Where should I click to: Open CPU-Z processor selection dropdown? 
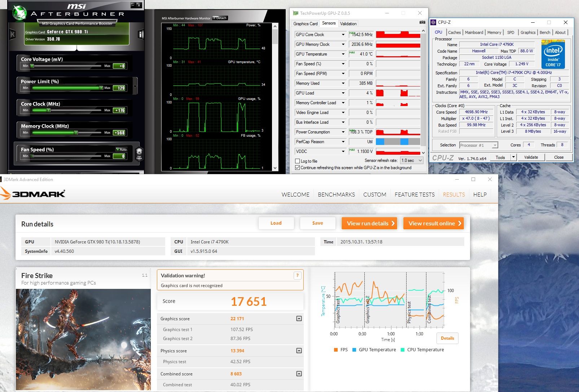[479, 145]
